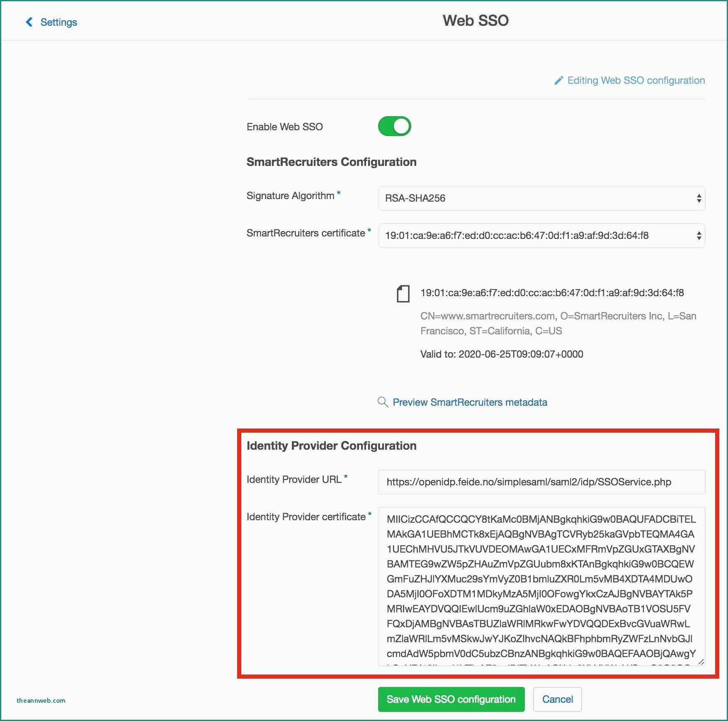Click the certificate fingerprint text below dropdown
Image resolution: width=728 pixels, height=721 pixels.
[x=552, y=293]
